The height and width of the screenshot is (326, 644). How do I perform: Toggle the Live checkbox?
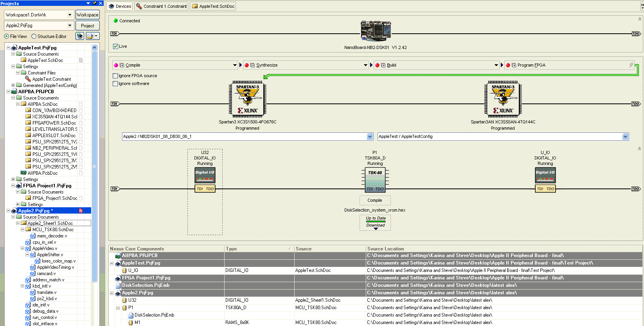point(116,46)
